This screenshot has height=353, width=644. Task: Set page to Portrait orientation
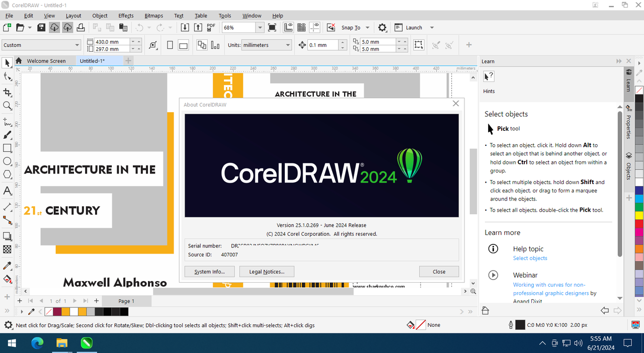170,45
